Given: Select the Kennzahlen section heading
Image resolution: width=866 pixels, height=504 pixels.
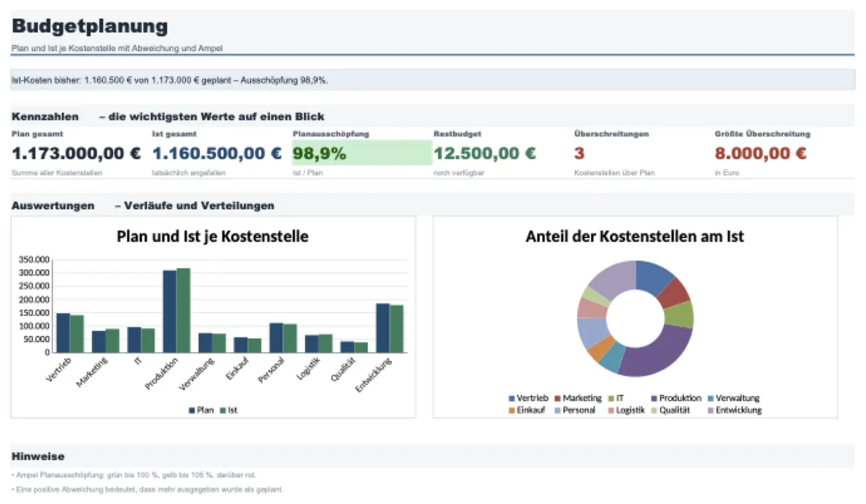Looking at the screenshot, I should point(45,117).
